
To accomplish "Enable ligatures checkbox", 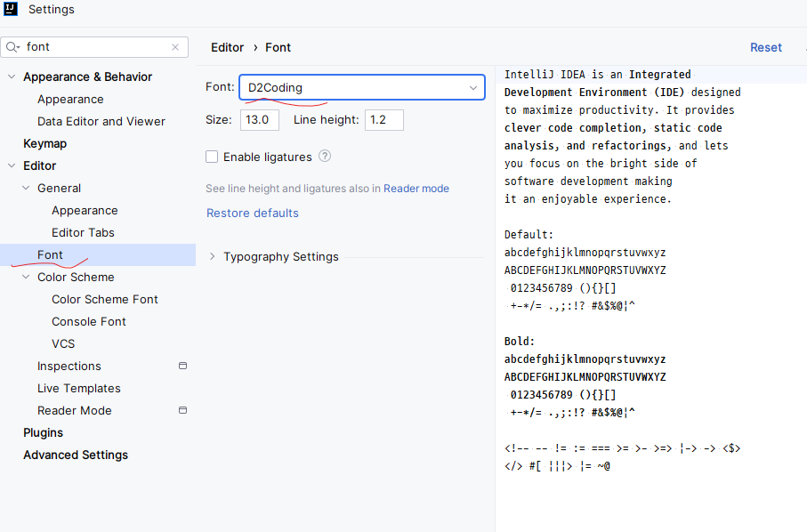I will 212,157.
